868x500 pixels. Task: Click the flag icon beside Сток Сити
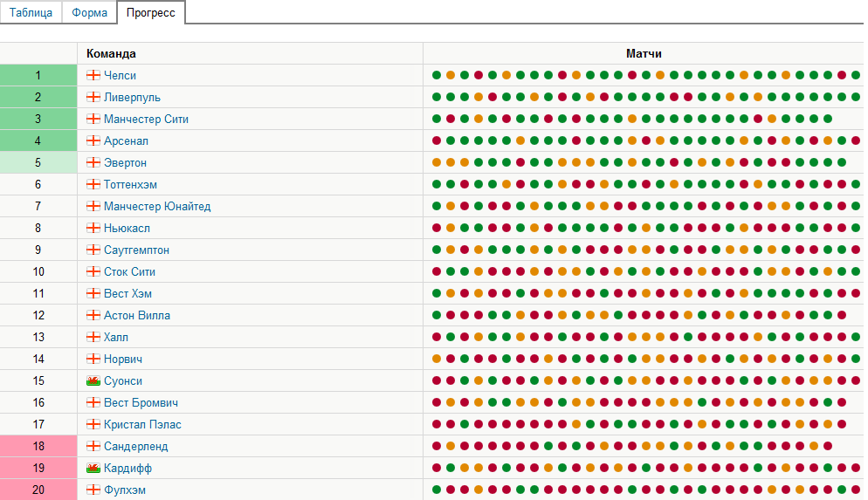click(93, 271)
